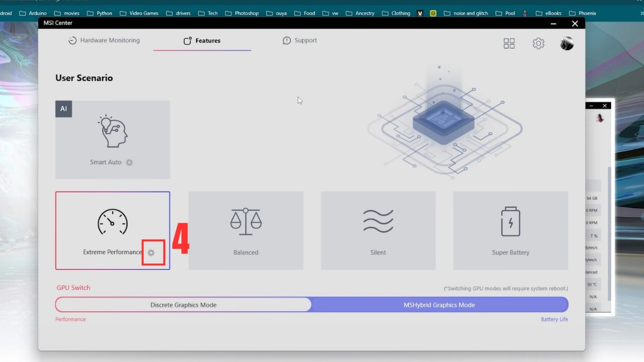
Task: Click the 50 °C value in background window
Action: [x=592, y=285]
